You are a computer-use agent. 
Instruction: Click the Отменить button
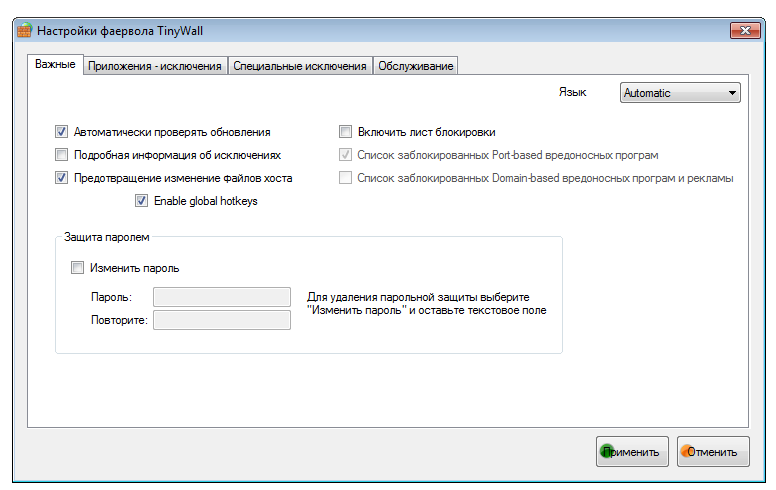(x=713, y=451)
